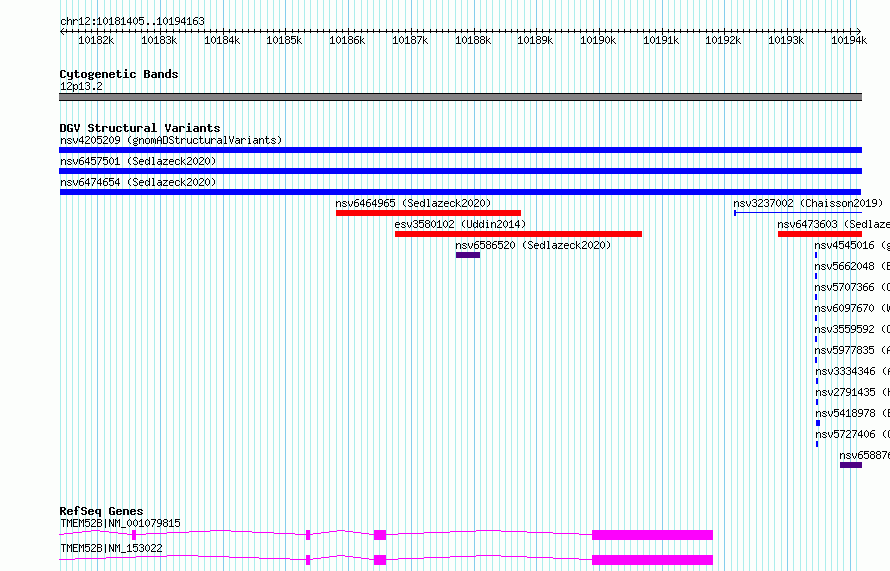This screenshot has height=571, width=890.
Task: Click the blue bar under nsv6474654
Action: click(x=460, y=192)
